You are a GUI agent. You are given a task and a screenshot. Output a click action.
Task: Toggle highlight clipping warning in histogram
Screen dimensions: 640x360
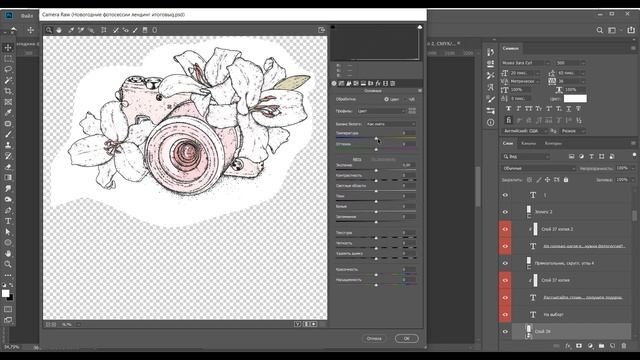[420, 27]
